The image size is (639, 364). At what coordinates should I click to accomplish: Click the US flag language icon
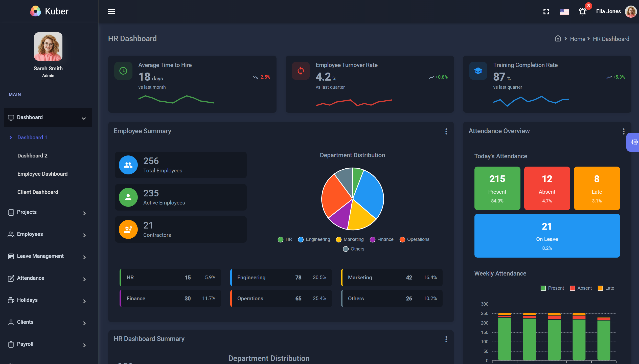tap(564, 12)
